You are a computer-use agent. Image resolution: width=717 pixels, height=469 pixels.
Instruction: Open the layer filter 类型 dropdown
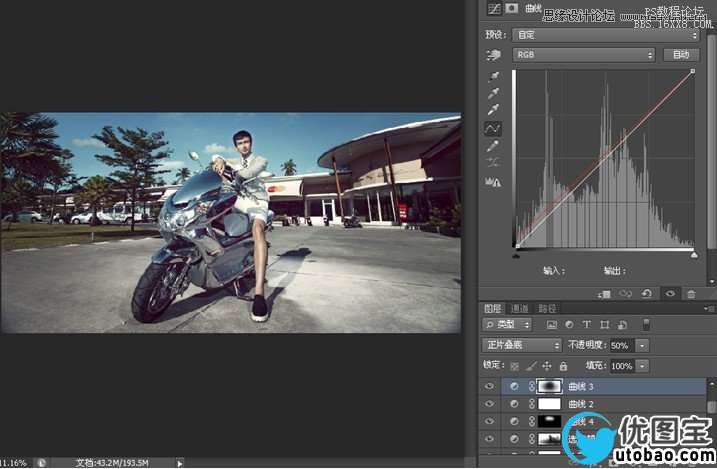tap(507, 325)
